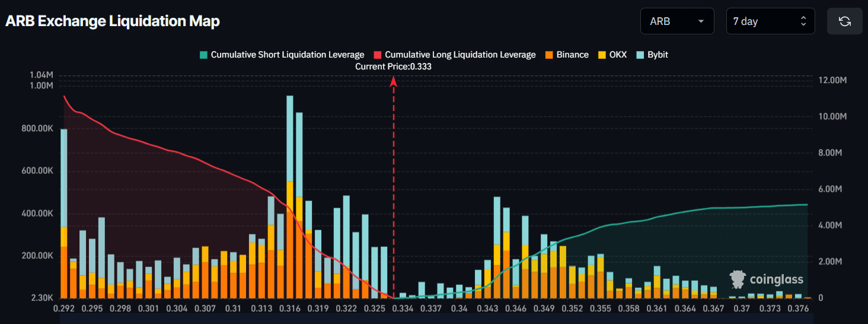Click the caret arrow in the ARB dropdown
The width and height of the screenshot is (868, 324).
702,21
